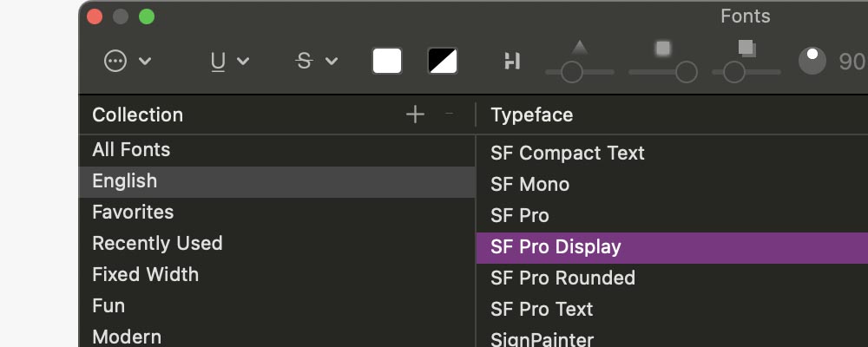Viewport: 868px width, 347px height.
Task: Click the document background color swatch
Action: coord(443,61)
